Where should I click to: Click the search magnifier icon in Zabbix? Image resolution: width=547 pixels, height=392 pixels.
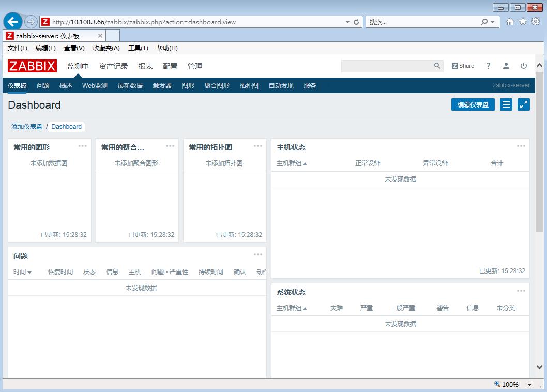tap(437, 66)
